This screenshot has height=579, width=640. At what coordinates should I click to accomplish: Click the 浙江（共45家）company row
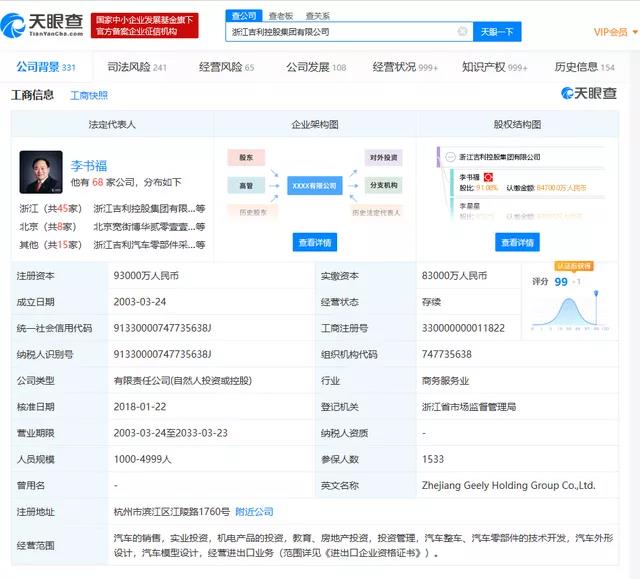[x=112, y=209]
